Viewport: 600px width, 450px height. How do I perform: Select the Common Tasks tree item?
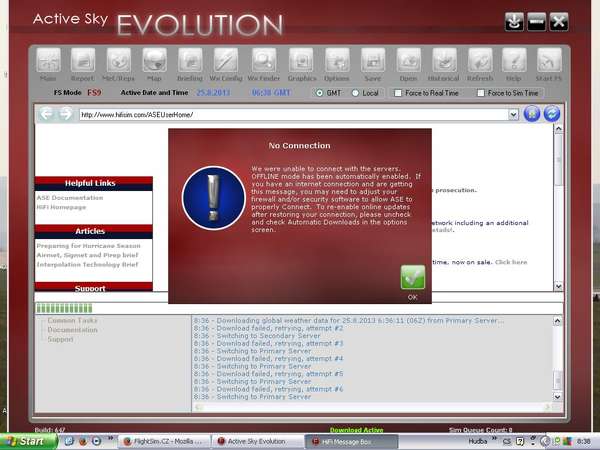click(72, 320)
